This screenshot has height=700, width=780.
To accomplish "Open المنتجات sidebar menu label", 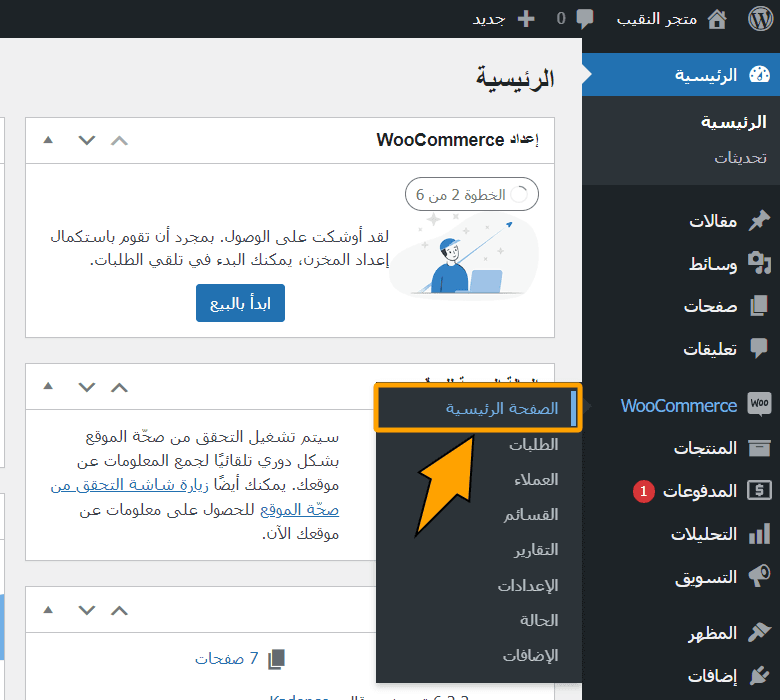I will [x=705, y=448].
